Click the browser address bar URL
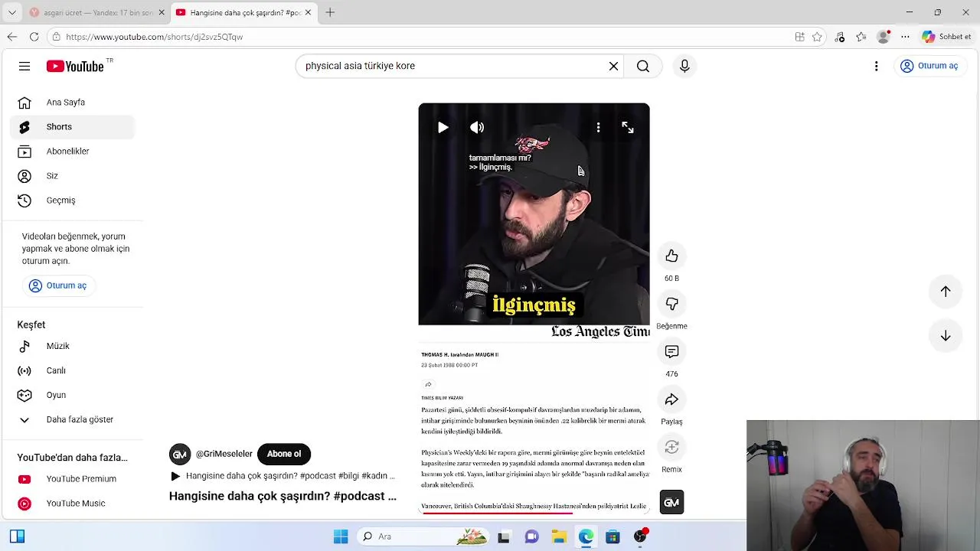 tap(154, 37)
